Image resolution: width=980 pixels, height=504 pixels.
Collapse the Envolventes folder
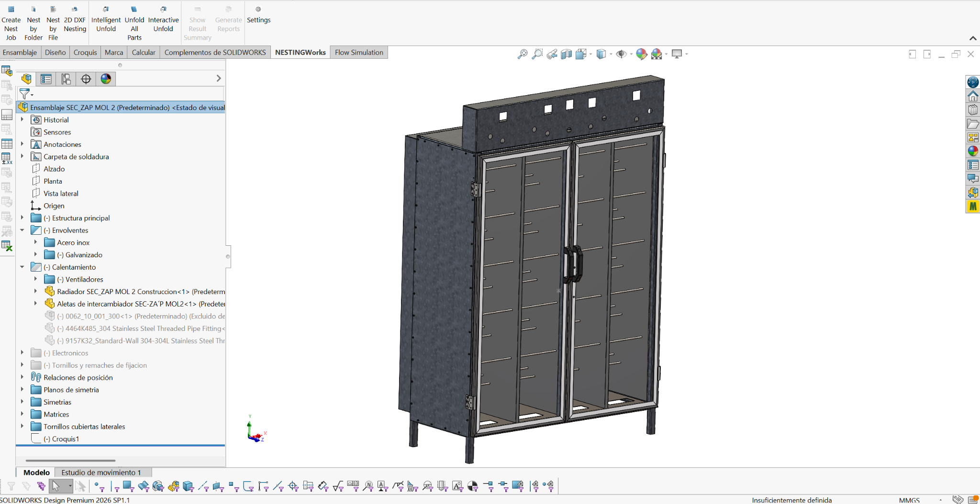tap(22, 230)
